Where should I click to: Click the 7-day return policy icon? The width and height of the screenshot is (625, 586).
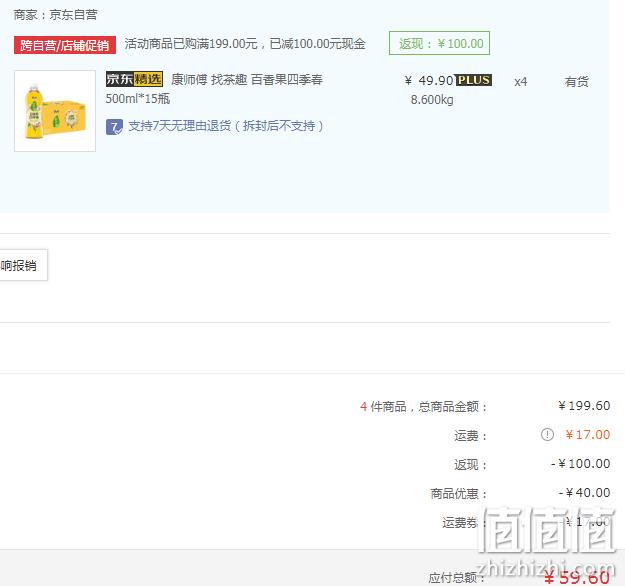tap(114, 127)
